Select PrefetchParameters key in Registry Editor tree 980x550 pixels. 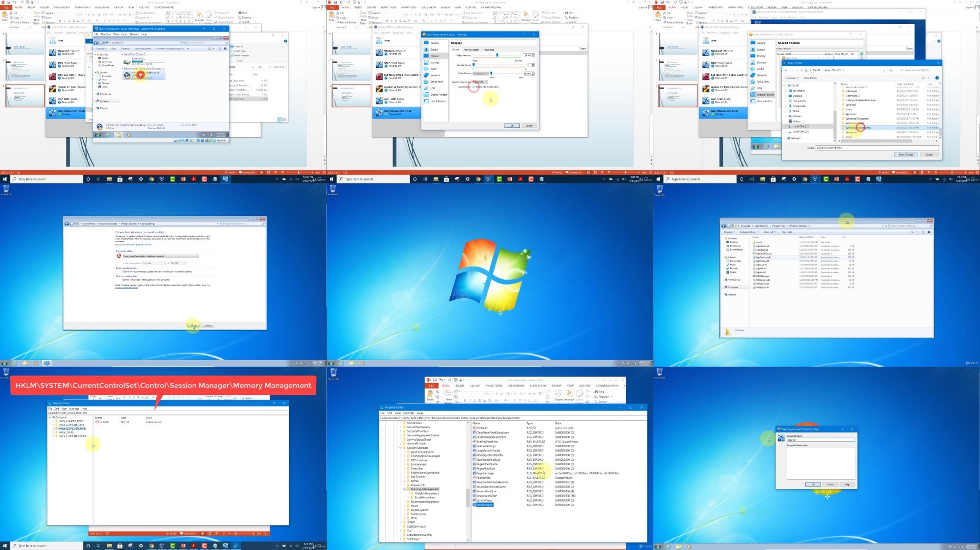[426, 493]
